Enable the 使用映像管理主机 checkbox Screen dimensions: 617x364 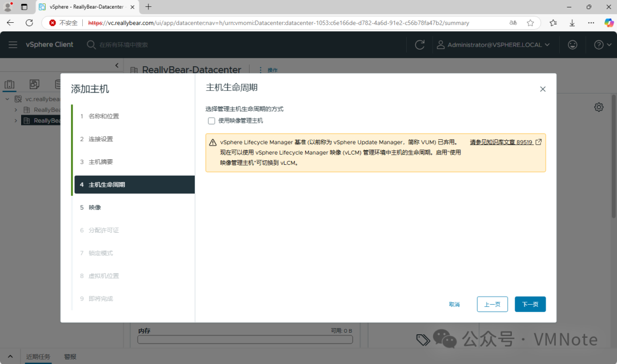211,121
